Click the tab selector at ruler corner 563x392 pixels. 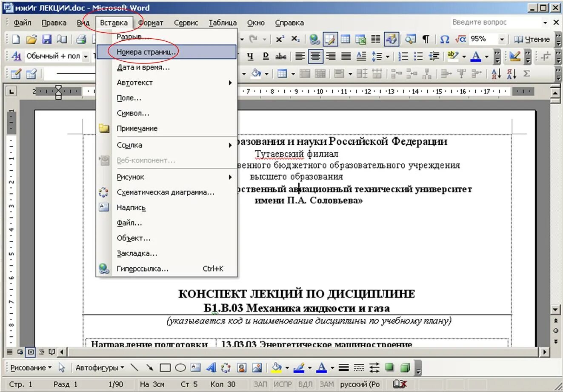pyautogui.click(x=11, y=91)
